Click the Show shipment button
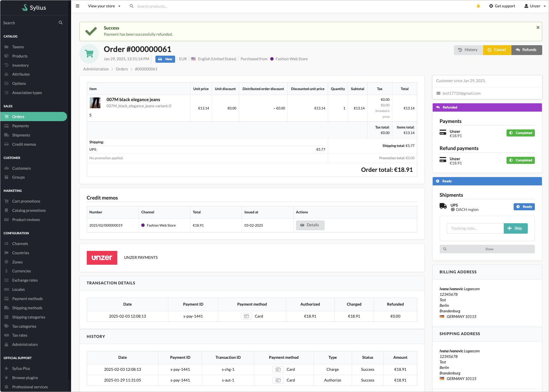The image size is (549, 392). pyautogui.click(x=487, y=249)
